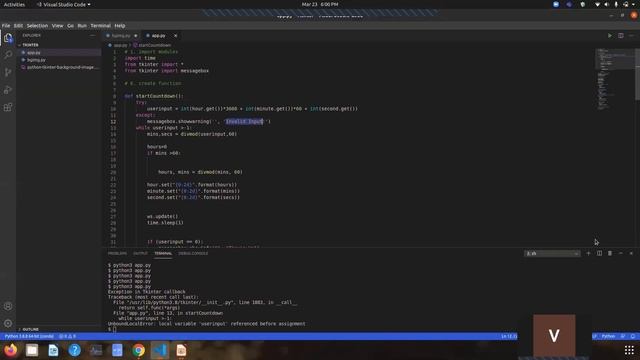Image resolution: width=640 pixels, height=360 pixels.
Task: Open the editor's More Actions ellipsis
Action: 631,36
